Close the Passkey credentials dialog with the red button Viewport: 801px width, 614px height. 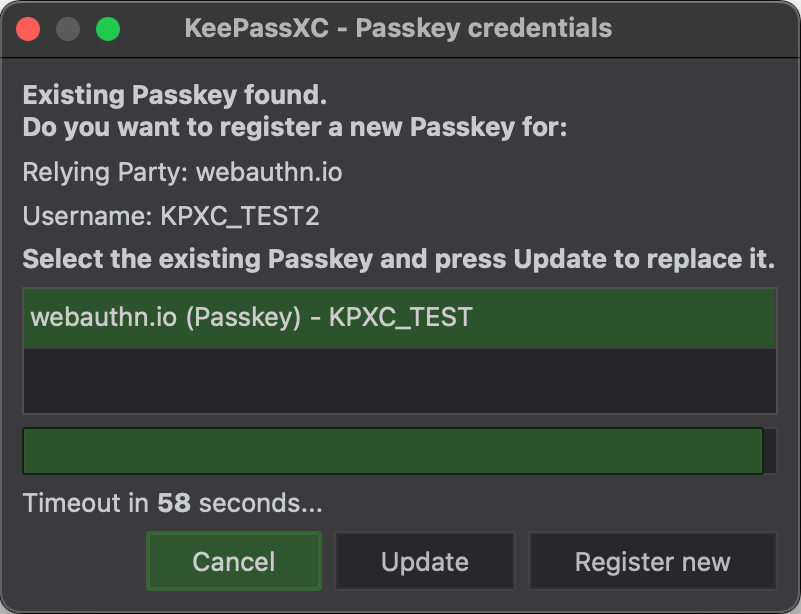(x=28, y=29)
